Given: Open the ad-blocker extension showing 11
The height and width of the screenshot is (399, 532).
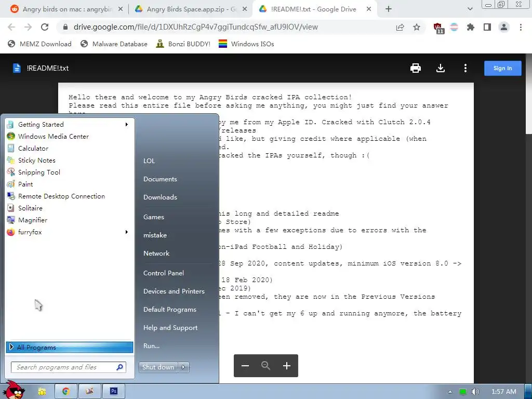Looking at the screenshot, I should (x=438, y=28).
